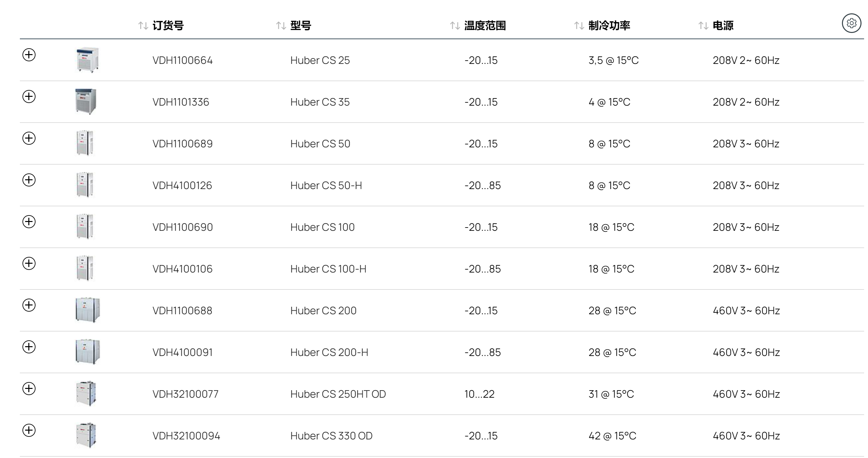Viewport: 868px width, 458px height.
Task: Click the 型号 column header label
Action: (301, 26)
